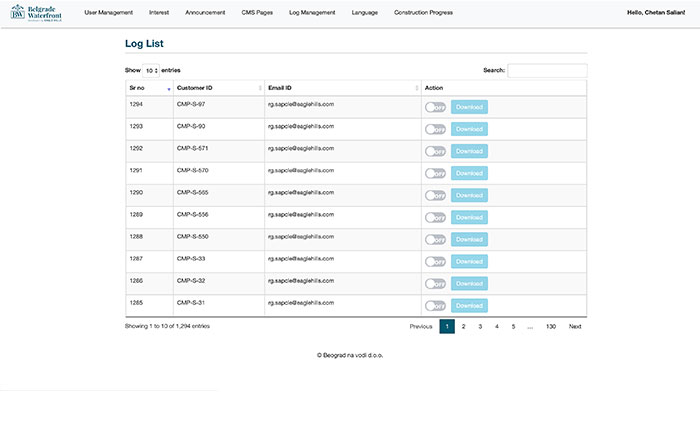Open the Interest menu item
Image resolution: width=700 pixels, height=435 pixels.
pyautogui.click(x=159, y=13)
